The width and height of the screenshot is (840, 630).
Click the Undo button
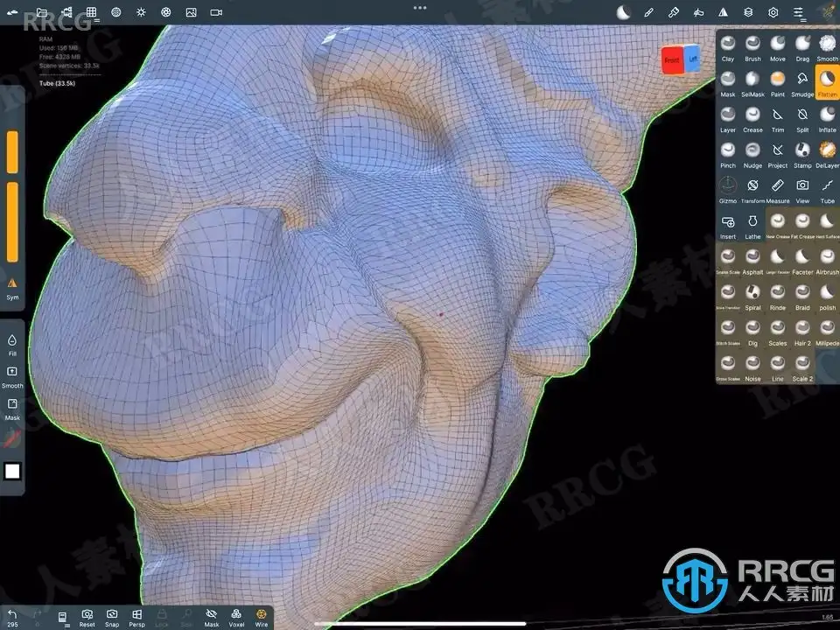coord(12,618)
